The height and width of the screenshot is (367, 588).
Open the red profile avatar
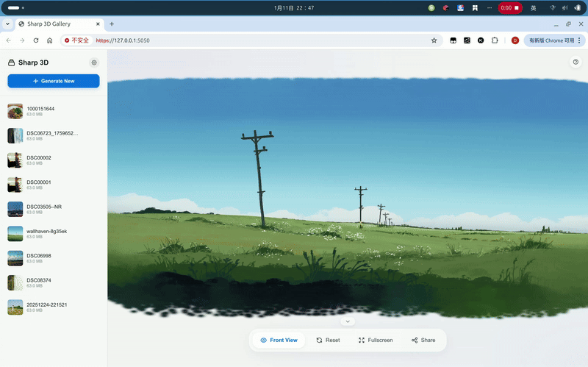(515, 40)
